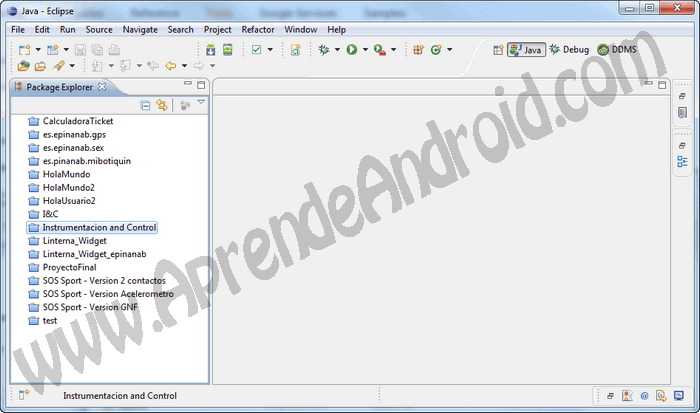Click the Javadoc @ icon in status bar
Image resolution: width=700 pixels, height=413 pixels.
pyautogui.click(x=644, y=396)
